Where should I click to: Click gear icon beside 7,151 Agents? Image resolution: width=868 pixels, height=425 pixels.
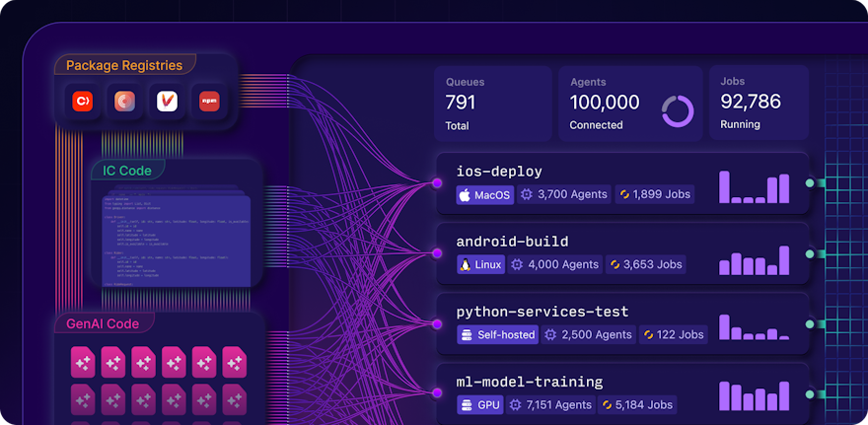click(x=515, y=405)
